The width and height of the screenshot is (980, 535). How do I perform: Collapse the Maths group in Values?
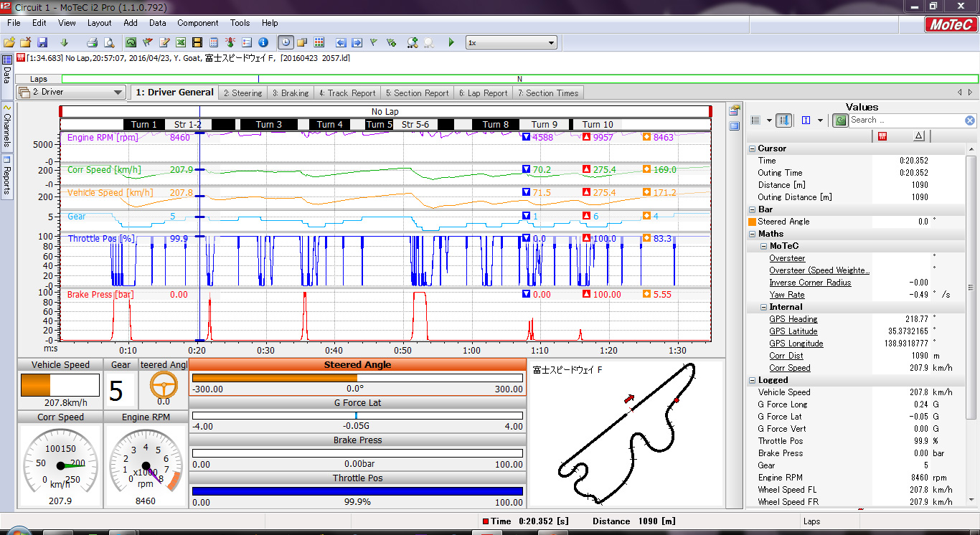[752, 234]
